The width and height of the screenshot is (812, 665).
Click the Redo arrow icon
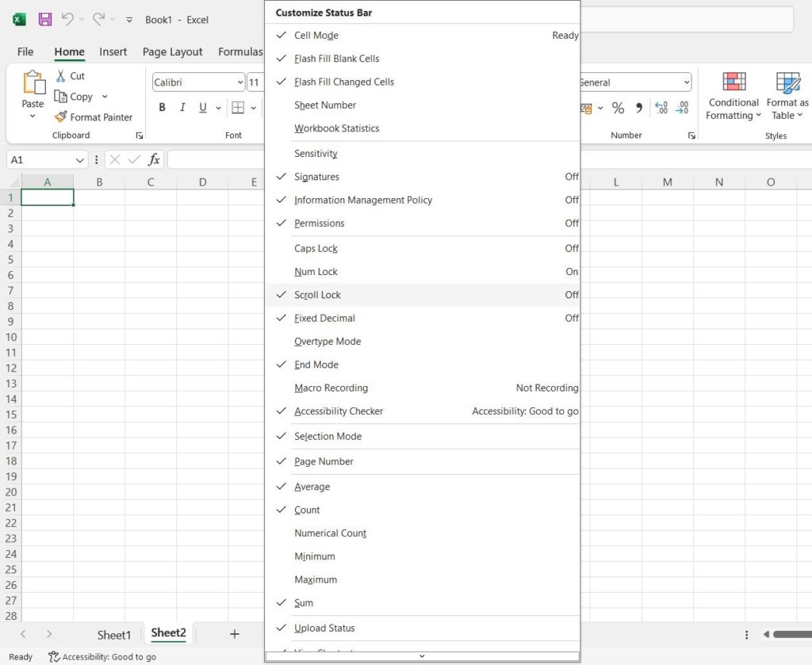click(98, 19)
